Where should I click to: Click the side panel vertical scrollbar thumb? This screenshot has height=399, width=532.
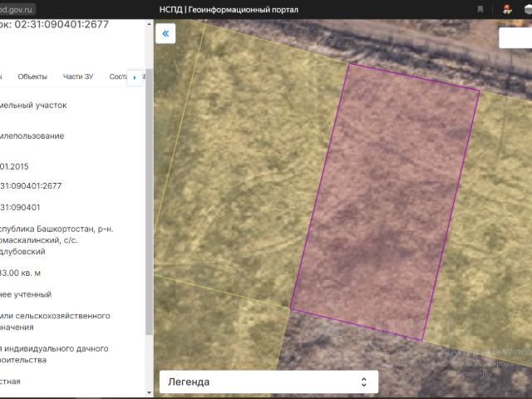point(149,202)
